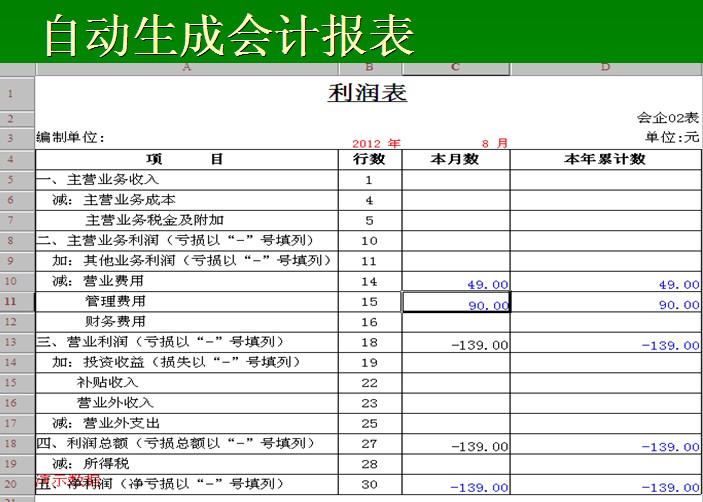Viewport: 703px width, 502px height.
Task: Click the 三、营业利润 row label
Action: click(x=160, y=342)
